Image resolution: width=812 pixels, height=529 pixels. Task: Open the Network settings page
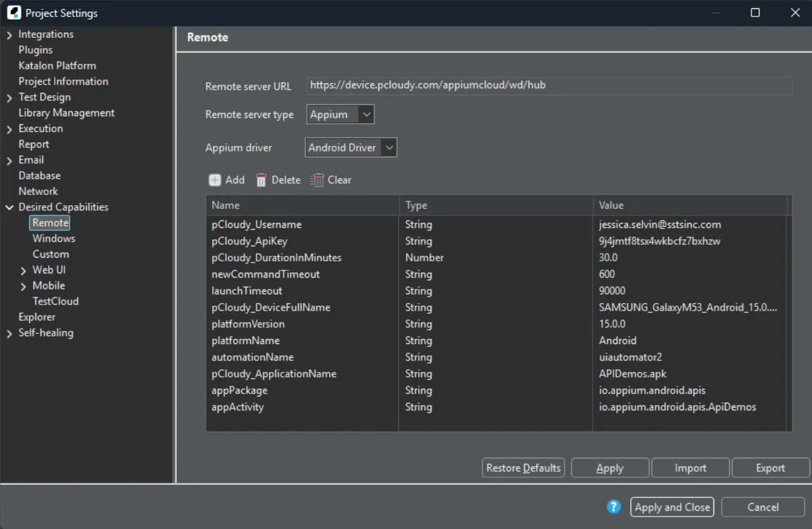38,191
